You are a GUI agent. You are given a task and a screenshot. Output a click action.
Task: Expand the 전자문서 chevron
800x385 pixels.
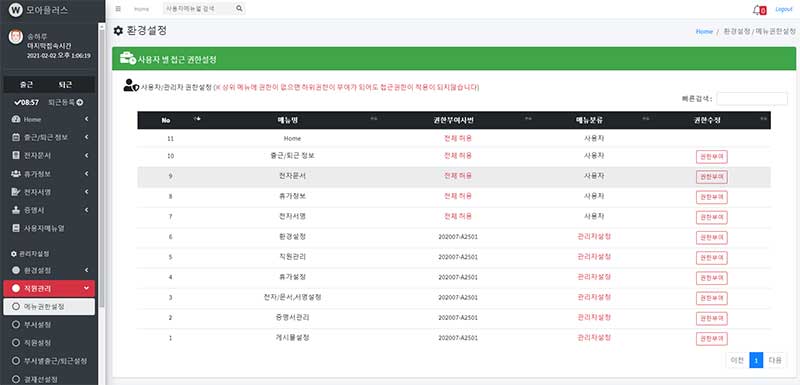87,155
